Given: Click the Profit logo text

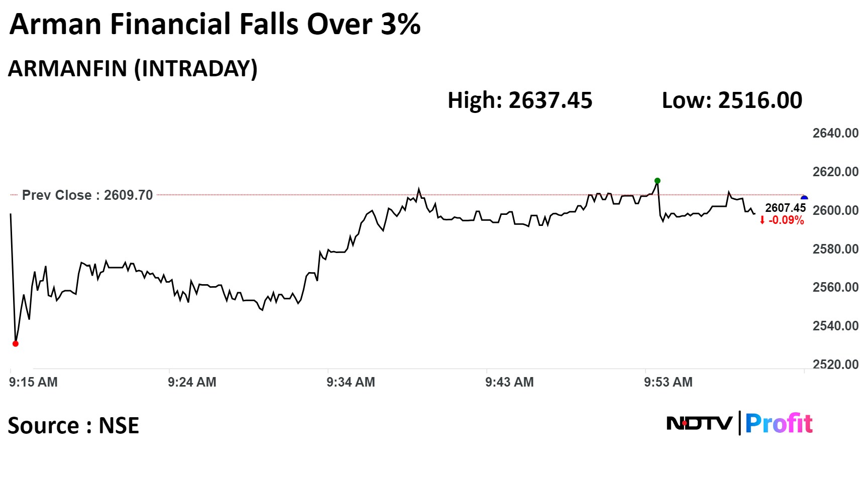Looking at the screenshot, I should 779,424.
